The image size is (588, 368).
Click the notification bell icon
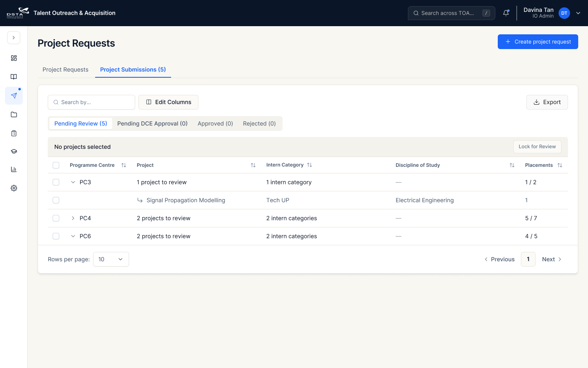click(506, 13)
